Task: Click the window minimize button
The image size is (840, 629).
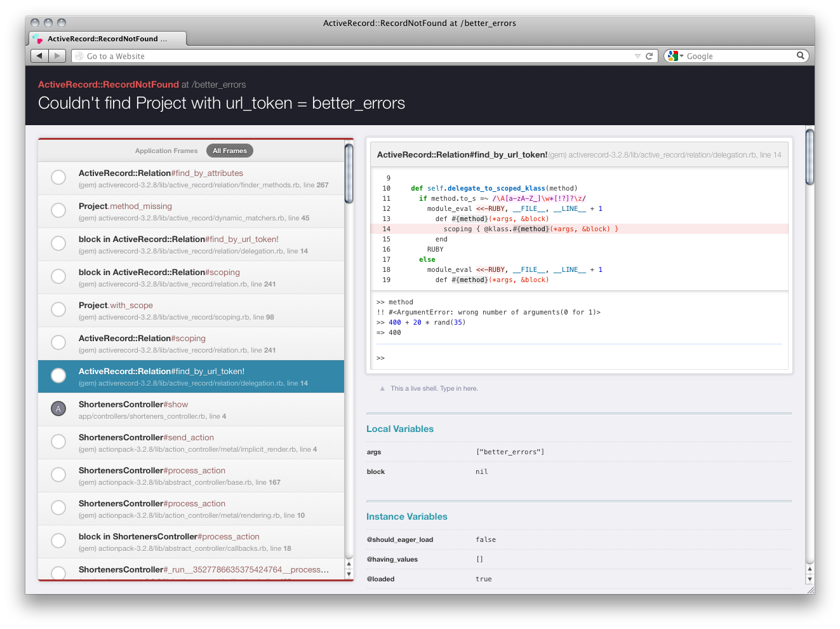Action: point(48,23)
